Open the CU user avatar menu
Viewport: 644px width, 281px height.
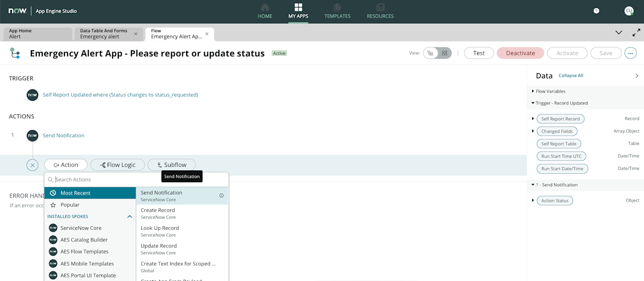[629, 11]
